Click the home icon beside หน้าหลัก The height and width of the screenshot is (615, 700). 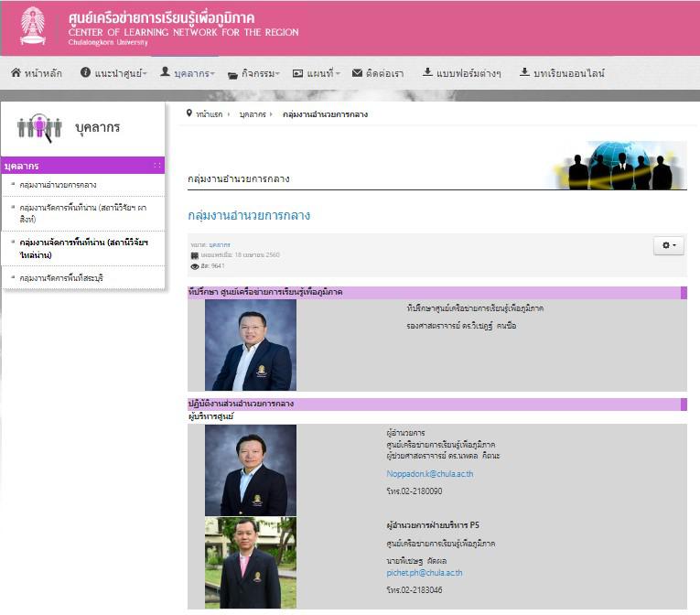pos(16,73)
